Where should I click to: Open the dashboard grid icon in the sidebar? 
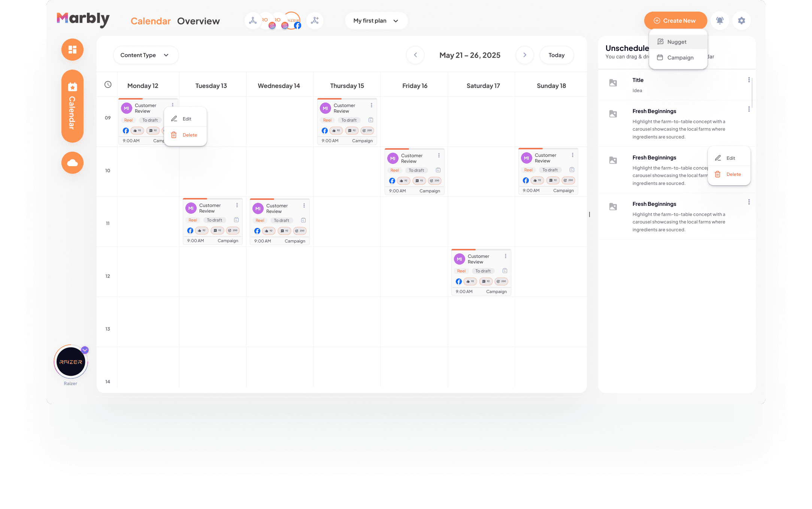coord(72,49)
